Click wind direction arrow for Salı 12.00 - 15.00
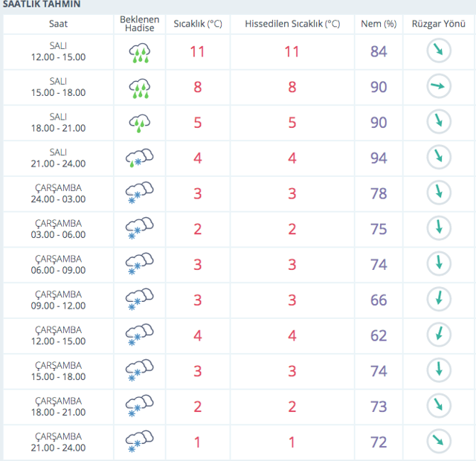 tap(439, 51)
